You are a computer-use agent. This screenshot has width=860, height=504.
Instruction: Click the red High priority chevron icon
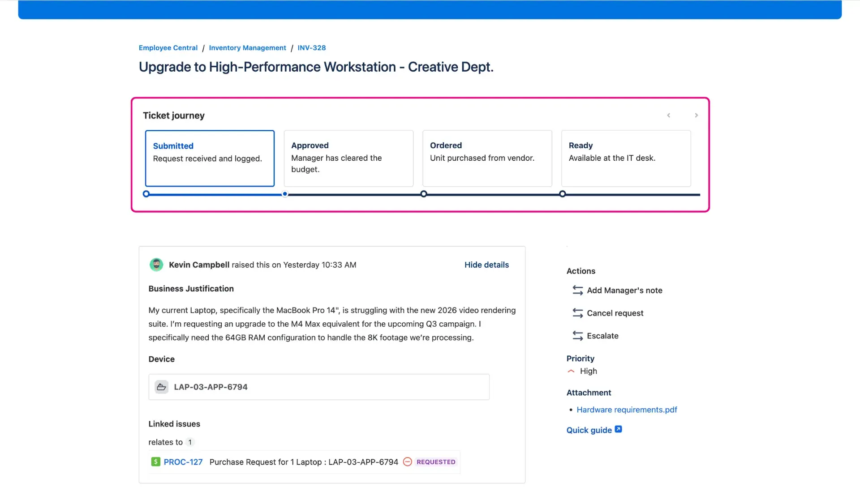click(x=571, y=371)
